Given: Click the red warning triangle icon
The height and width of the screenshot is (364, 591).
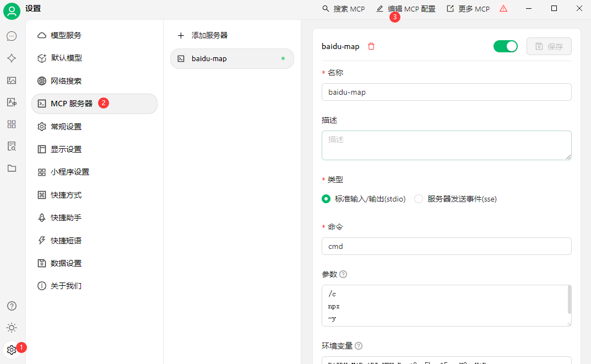Looking at the screenshot, I should [x=503, y=8].
